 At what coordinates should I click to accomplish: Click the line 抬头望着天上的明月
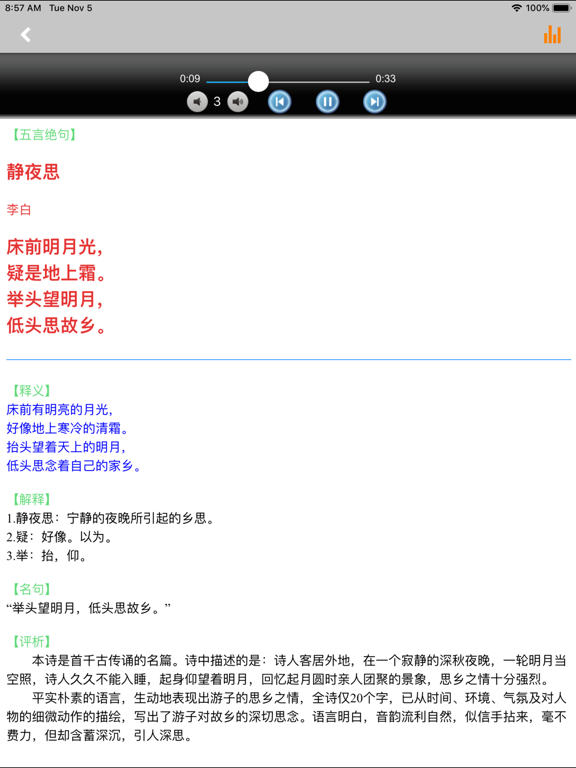click(x=67, y=447)
